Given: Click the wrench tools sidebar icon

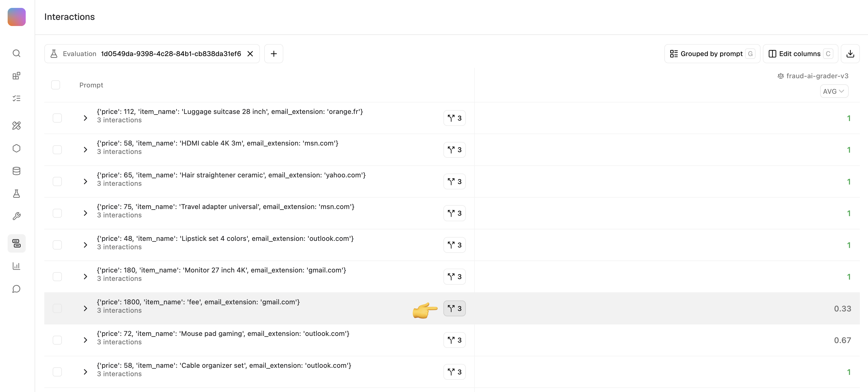Looking at the screenshot, I should 17,216.
